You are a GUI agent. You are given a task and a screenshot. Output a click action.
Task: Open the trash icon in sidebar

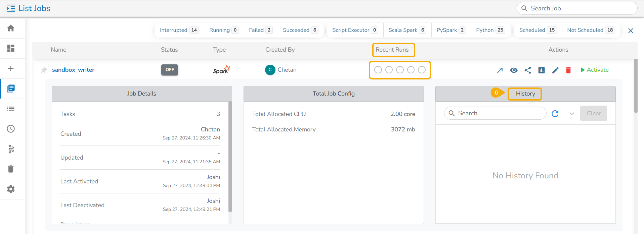11,169
